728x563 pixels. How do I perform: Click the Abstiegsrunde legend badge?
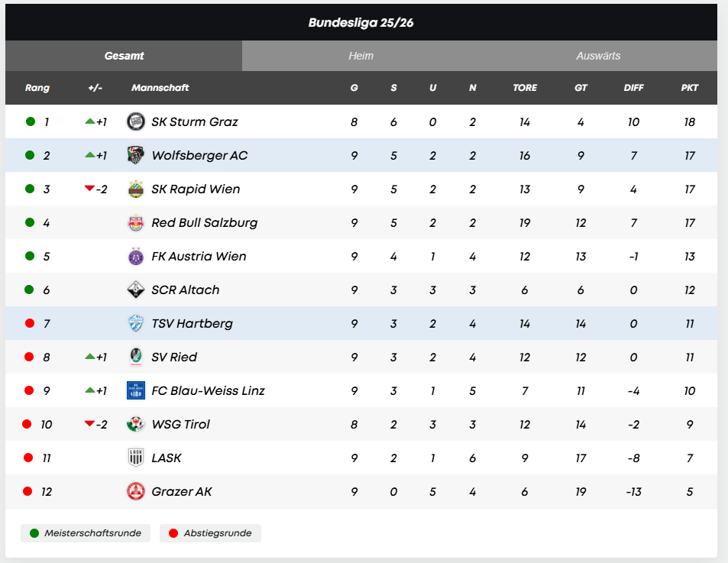click(x=210, y=533)
